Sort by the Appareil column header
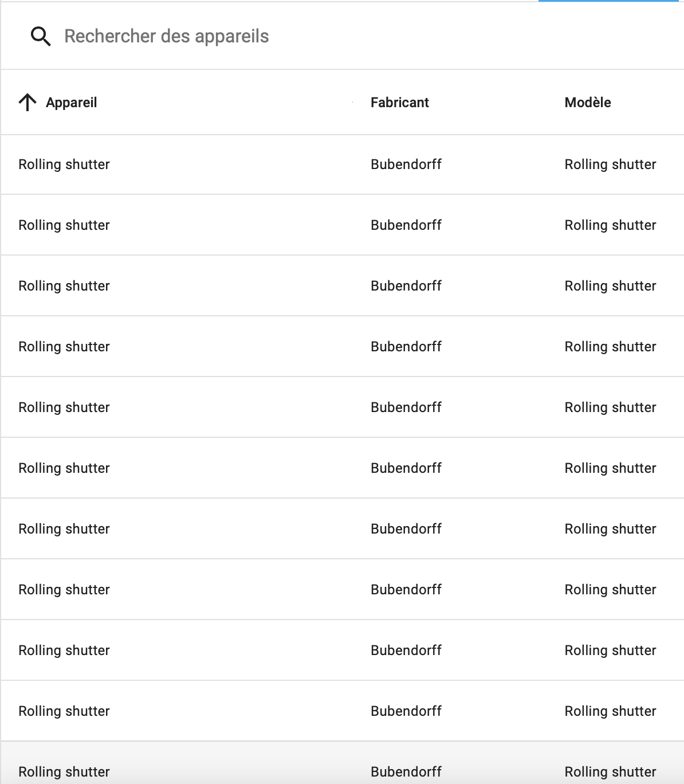This screenshot has width=684, height=784. [x=71, y=103]
